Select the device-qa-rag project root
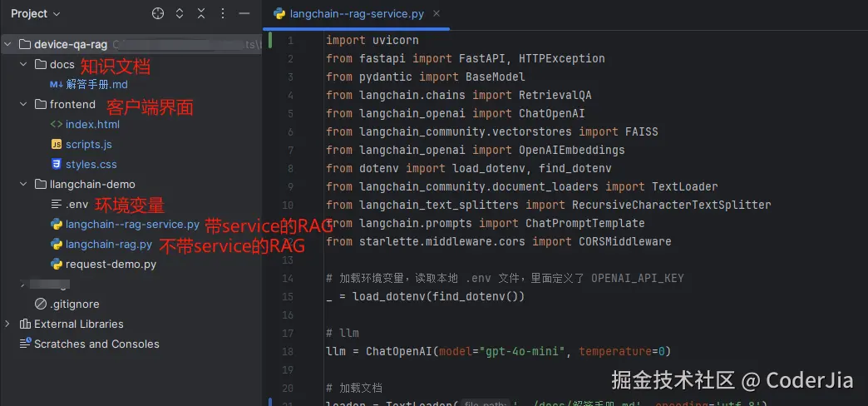 (x=71, y=44)
